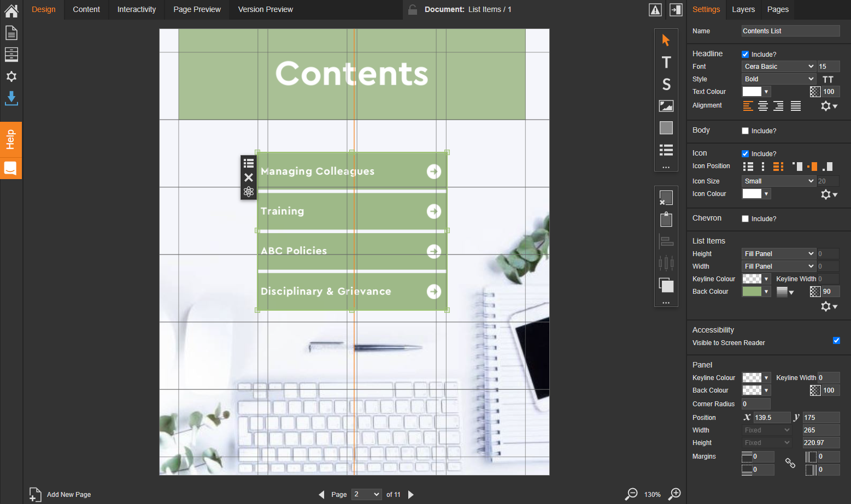Open the orange Help button
851x504 pixels.
coord(10,139)
